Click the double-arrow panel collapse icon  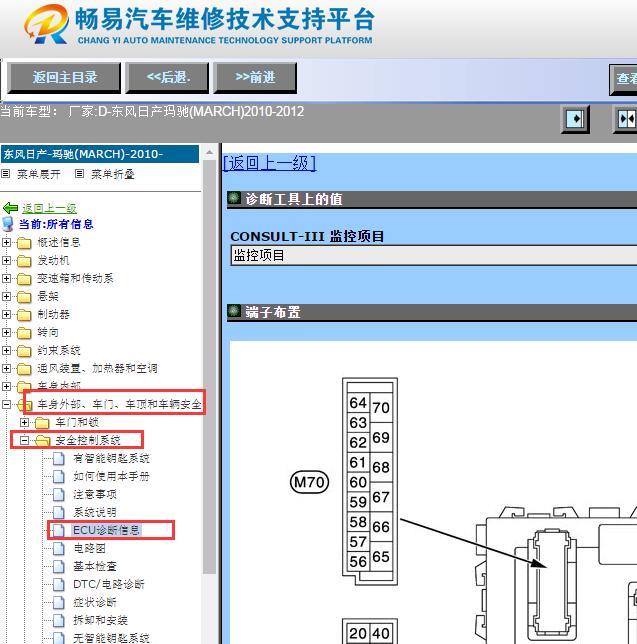pyautogui.click(x=626, y=119)
